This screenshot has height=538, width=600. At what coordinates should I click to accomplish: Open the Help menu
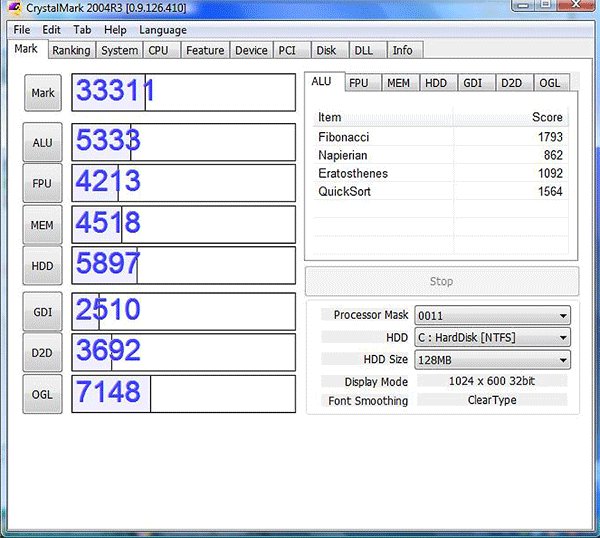click(115, 30)
